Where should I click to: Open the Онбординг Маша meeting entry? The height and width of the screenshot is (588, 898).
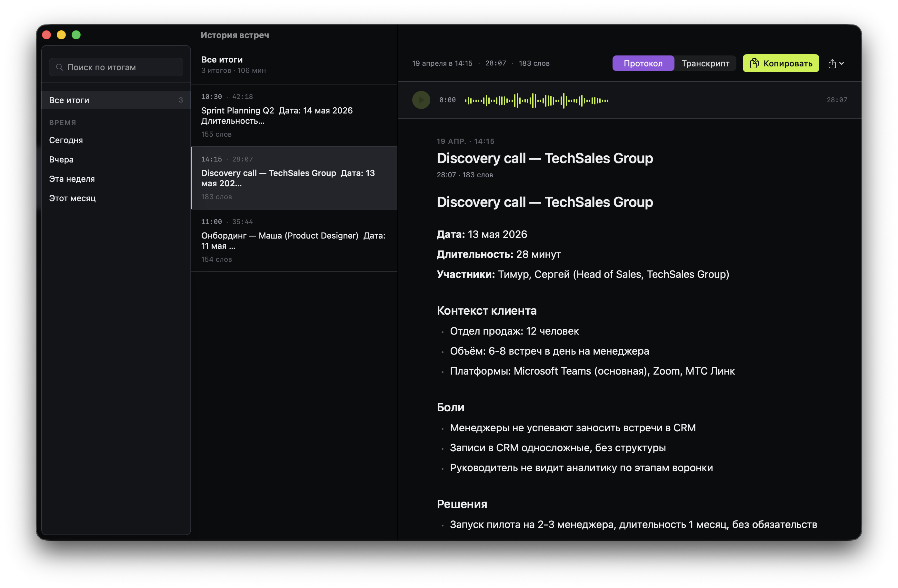[x=294, y=240]
